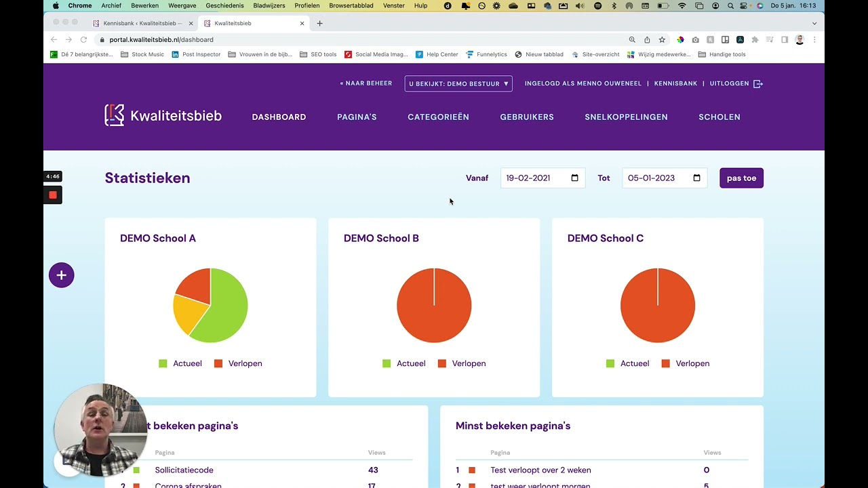The height and width of the screenshot is (488, 868).
Task: Click the Kwaliteitsbieb logo
Action: (x=163, y=116)
